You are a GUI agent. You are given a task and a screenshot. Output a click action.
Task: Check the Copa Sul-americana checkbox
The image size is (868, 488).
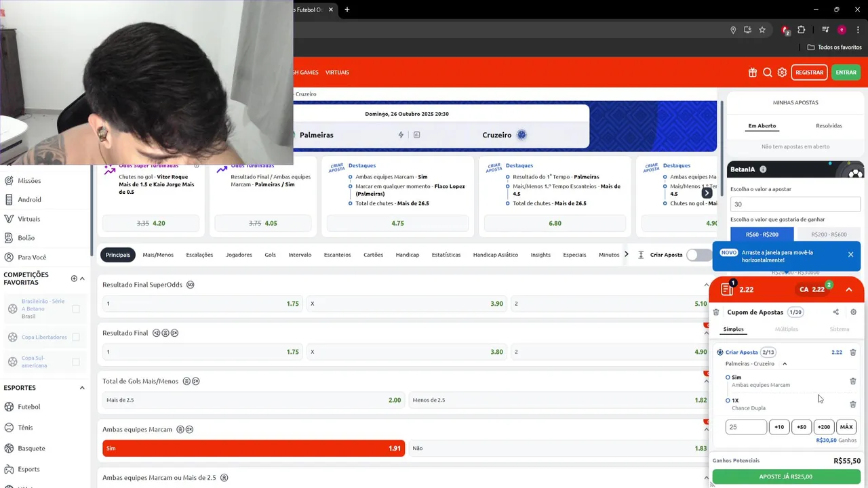(76, 362)
